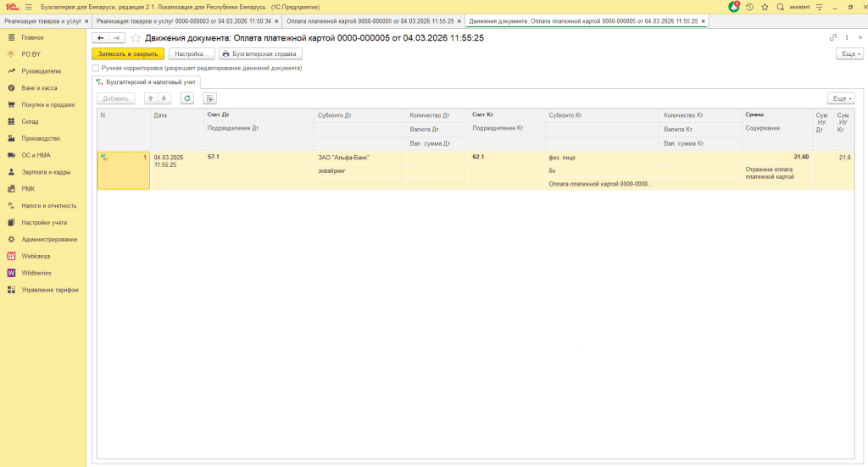This screenshot has height=467, width=868.
Task: Refresh the postings table
Action: [187, 98]
